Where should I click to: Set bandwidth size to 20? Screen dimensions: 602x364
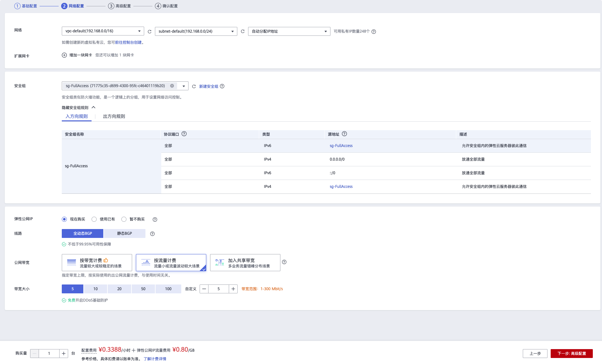119,289
